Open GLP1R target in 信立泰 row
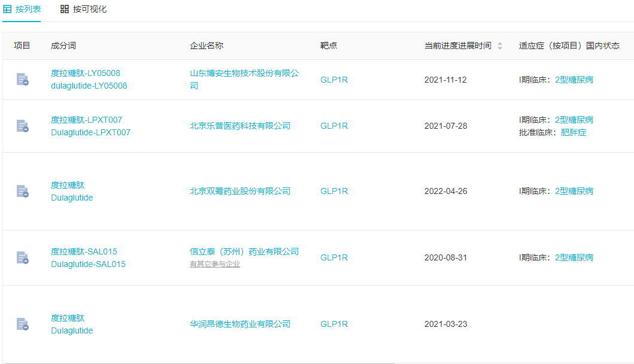 pos(334,257)
